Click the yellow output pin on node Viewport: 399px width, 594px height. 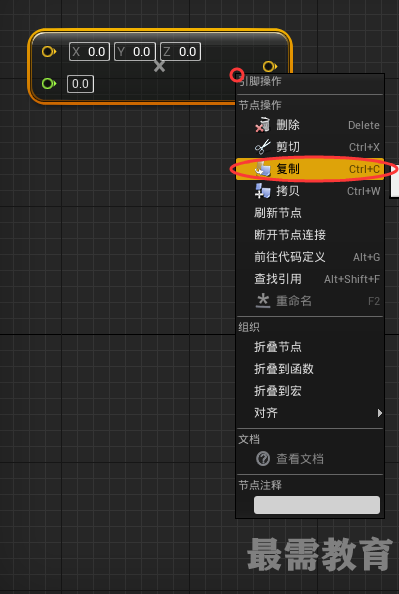270,67
